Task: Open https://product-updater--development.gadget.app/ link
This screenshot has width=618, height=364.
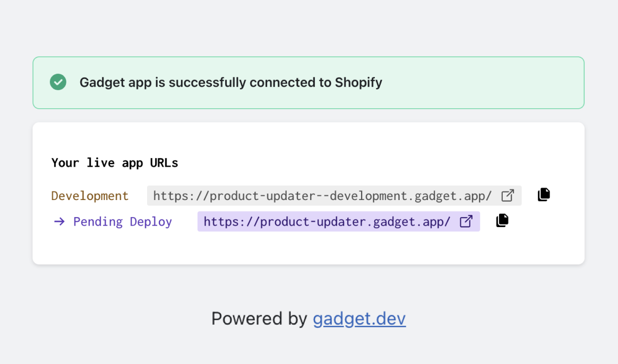Action: pyautogui.click(x=322, y=196)
